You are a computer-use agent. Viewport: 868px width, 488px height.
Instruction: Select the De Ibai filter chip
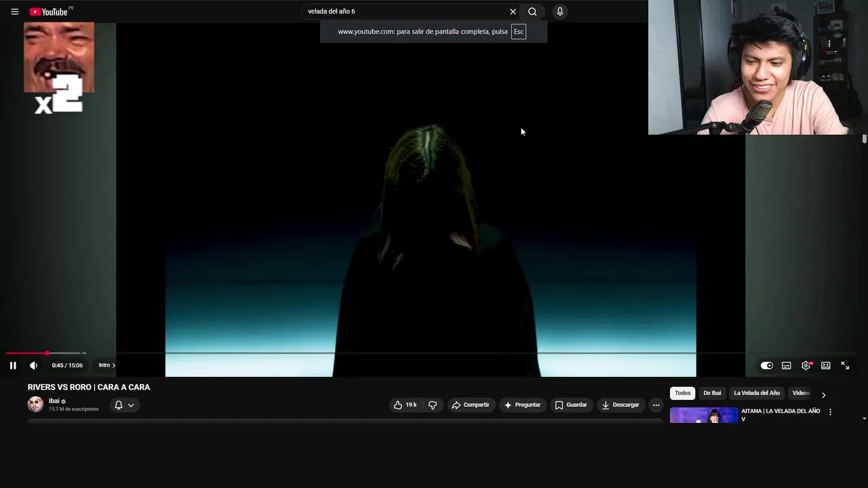pos(712,393)
